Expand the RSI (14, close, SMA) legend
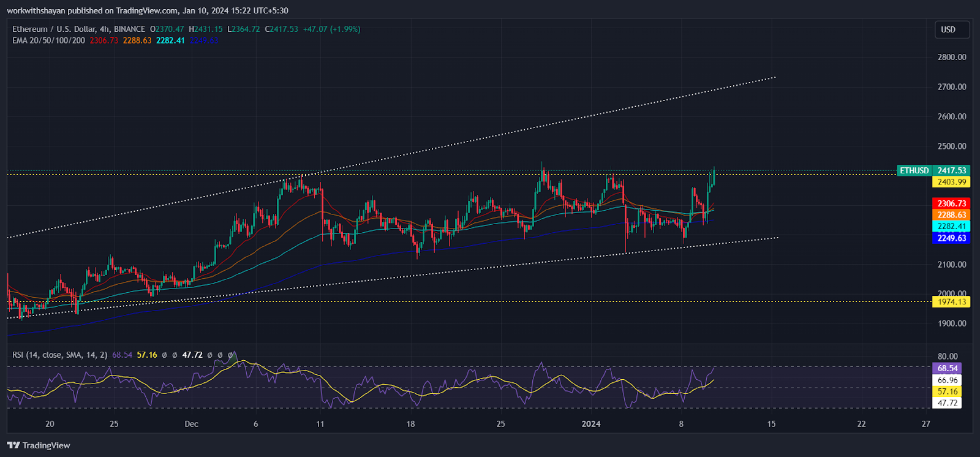 point(59,355)
